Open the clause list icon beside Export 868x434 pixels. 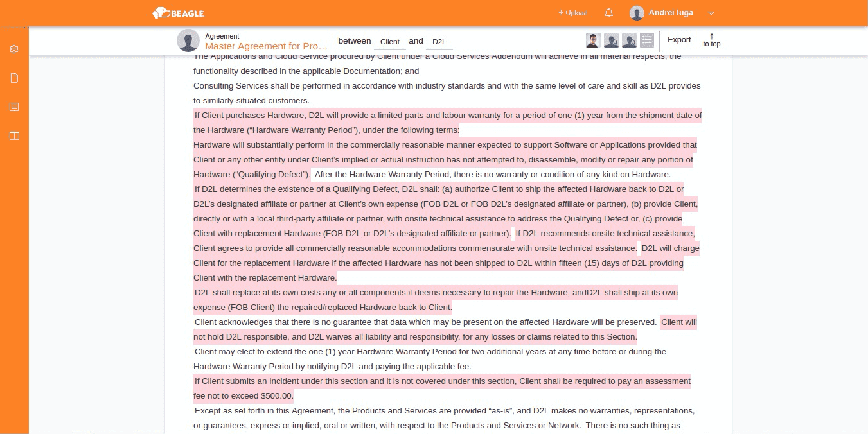[x=647, y=40]
